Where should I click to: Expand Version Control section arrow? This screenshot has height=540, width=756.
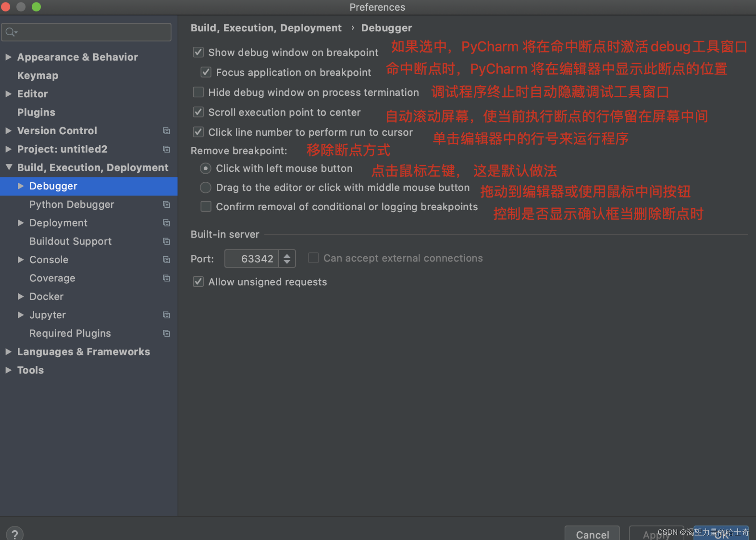(8, 131)
